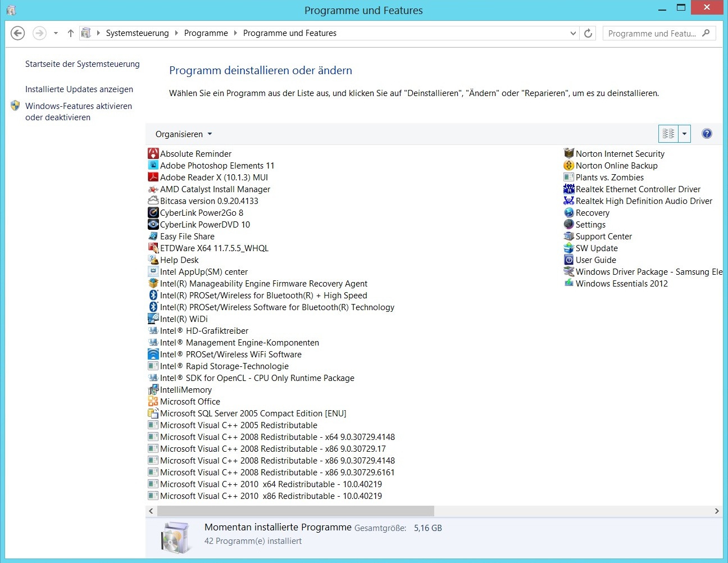Screen dimensions: 728x563
Task: Select the Bitcasa cloud icon
Action: [153, 201]
